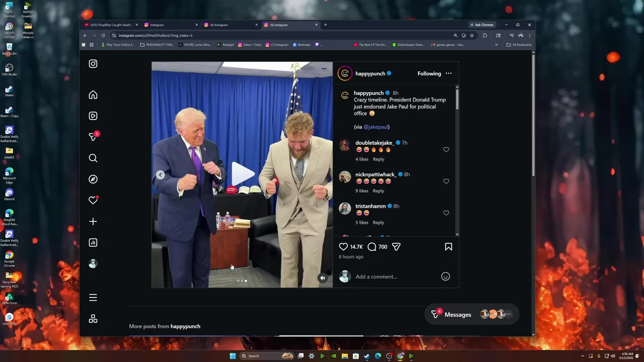This screenshot has width=644, height=362.
Task: Open Play Chess Online bookmark
Action: [118, 45]
